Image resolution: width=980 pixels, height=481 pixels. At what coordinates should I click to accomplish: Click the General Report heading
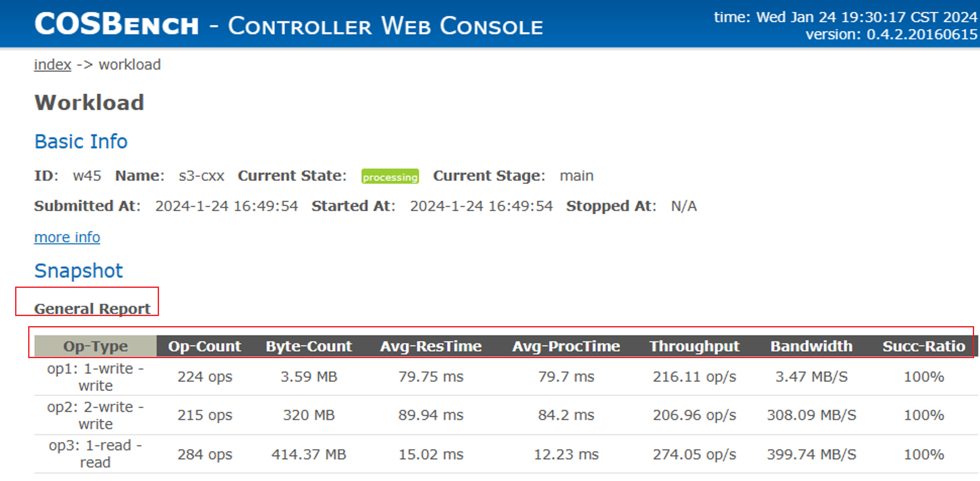point(92,309)
